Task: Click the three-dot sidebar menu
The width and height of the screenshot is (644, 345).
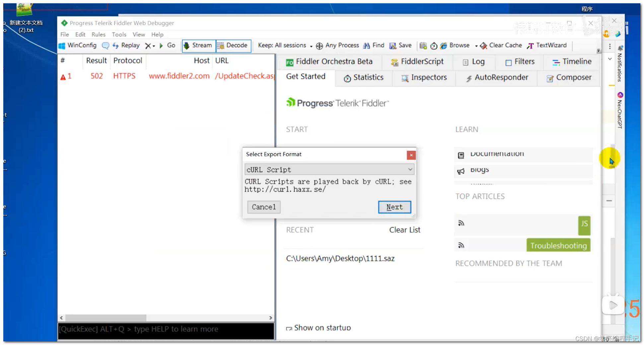Action: click(x=610, y=46)
